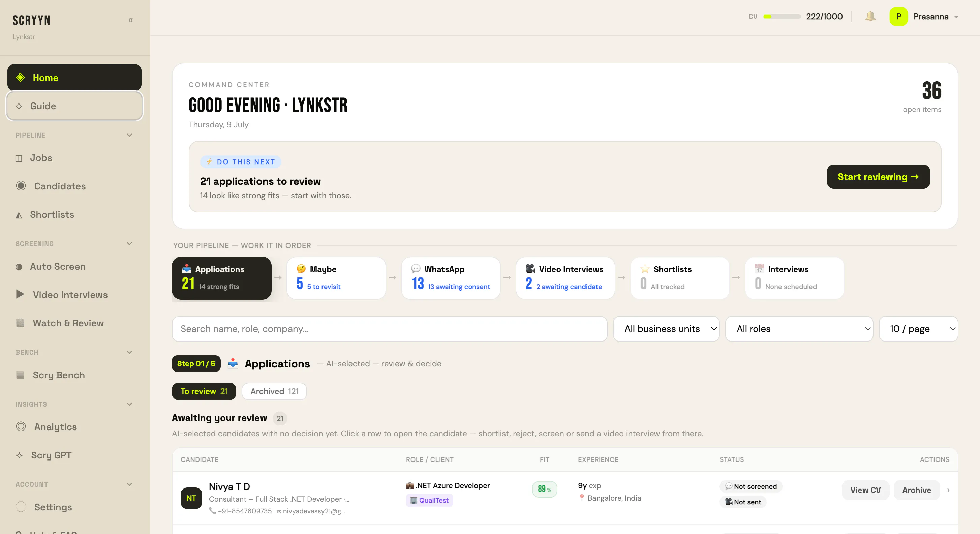Archive the candidate Nivya T D
This screenshot has height=534, width=980.
click(916, 490)
